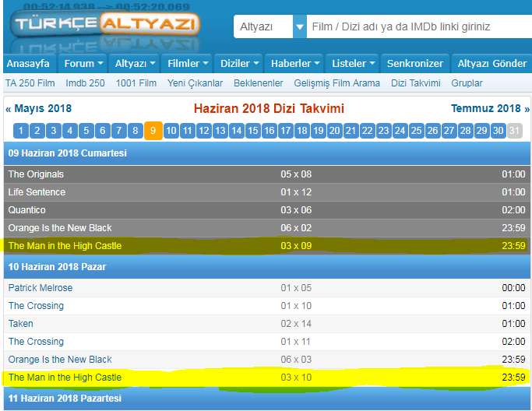Expand the Diziler menu
The height and width of the screenshot is (411, 532).
(239, 63)
